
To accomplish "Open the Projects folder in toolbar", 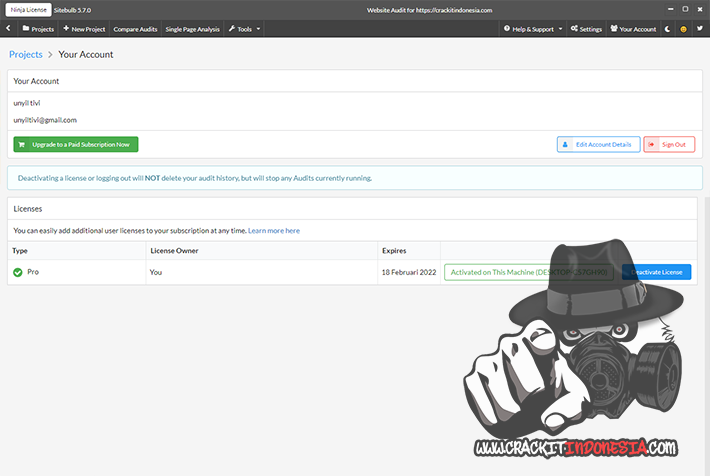I will pos(37,29).
